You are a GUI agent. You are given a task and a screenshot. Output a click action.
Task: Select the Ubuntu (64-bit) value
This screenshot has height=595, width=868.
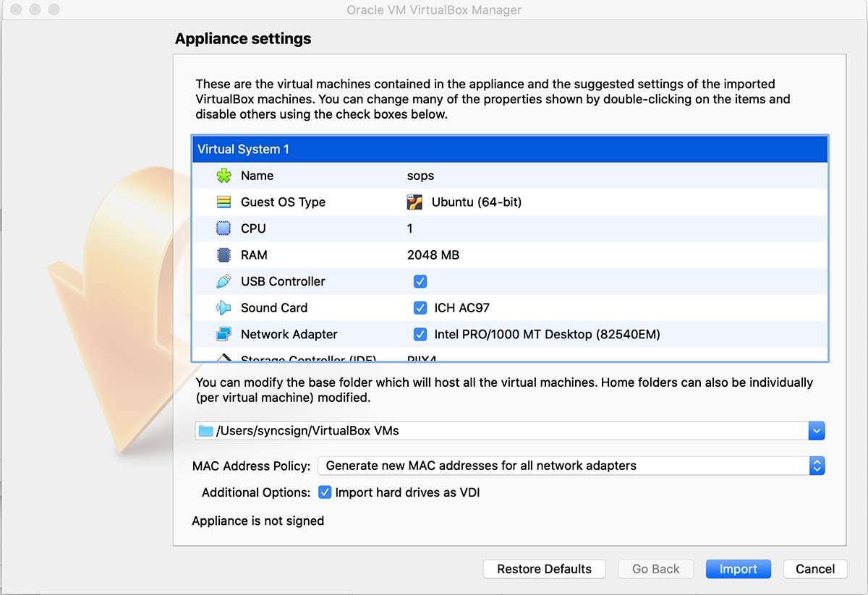[477, 202]
